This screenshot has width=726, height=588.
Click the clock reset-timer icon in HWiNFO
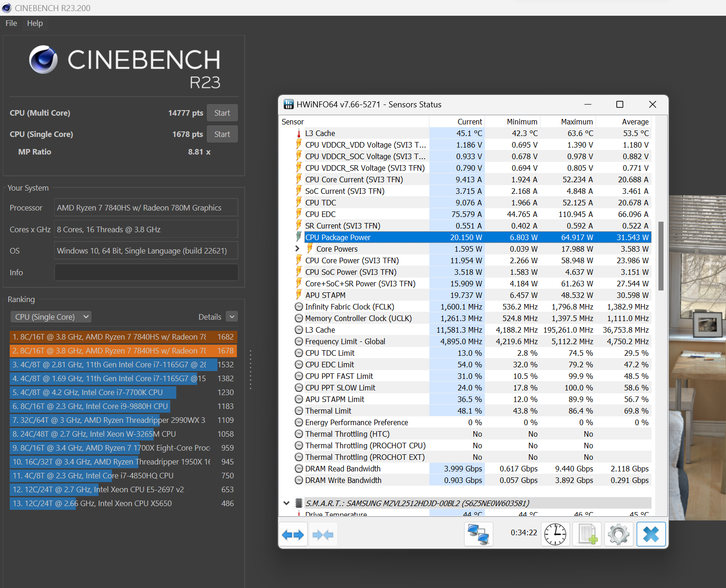tap(555, 534)
